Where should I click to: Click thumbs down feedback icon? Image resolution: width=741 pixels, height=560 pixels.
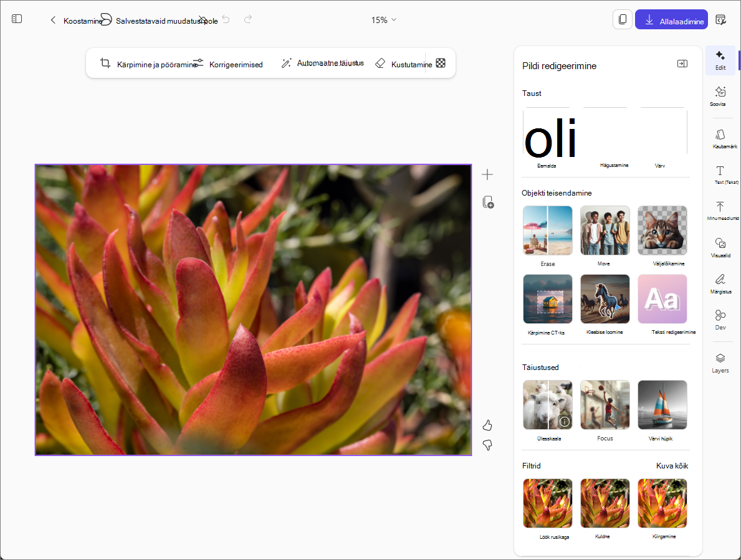click(x=487, y=445)
